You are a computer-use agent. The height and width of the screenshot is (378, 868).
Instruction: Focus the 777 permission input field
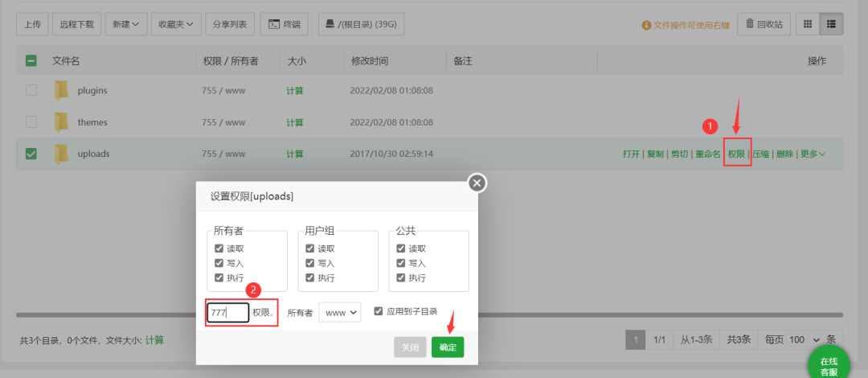pyautogui.click(x=228, y=313)
